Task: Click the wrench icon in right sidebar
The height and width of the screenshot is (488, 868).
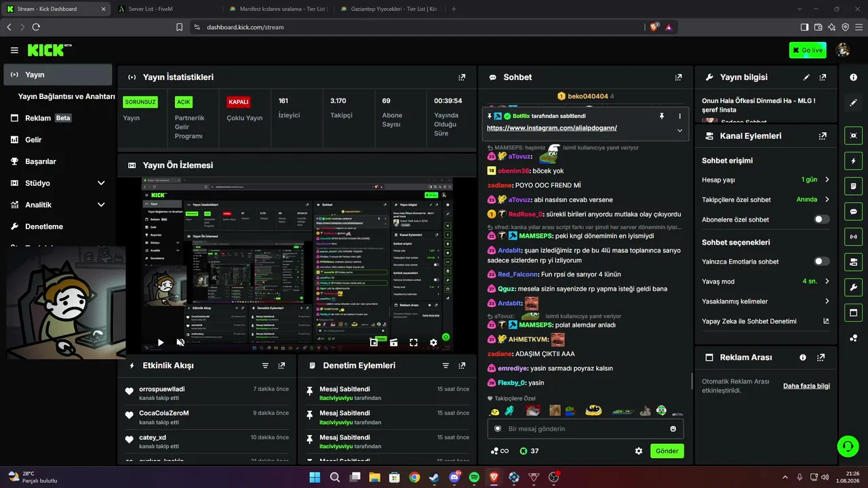Action: 853,287
